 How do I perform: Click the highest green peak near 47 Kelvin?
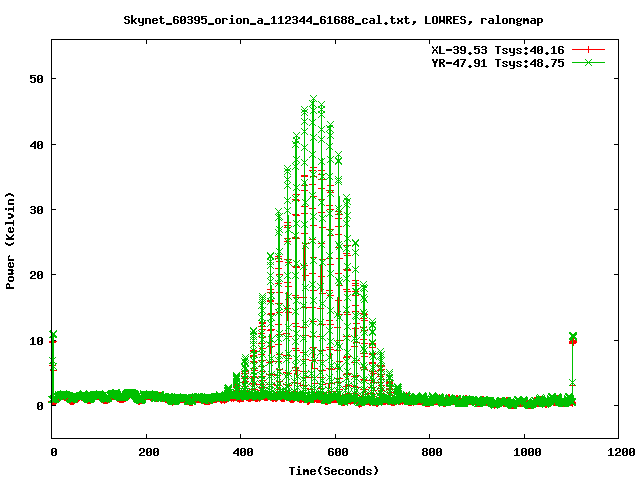pos(313,99)
